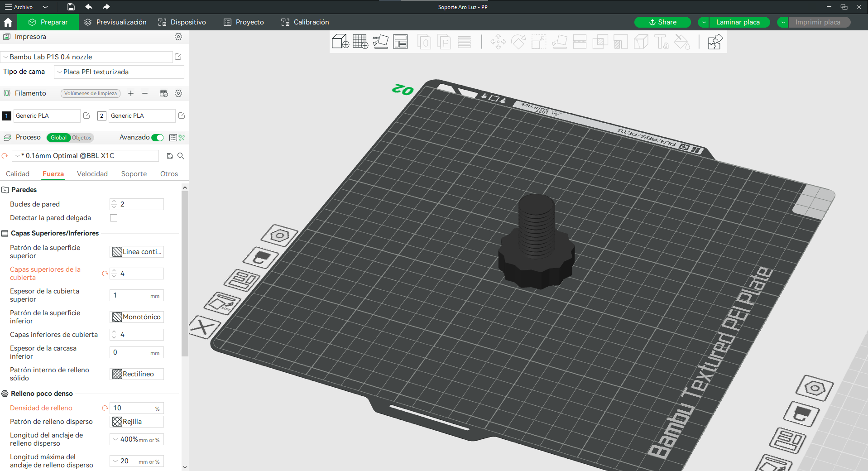Open the Support painting tool

pos(620,42)
